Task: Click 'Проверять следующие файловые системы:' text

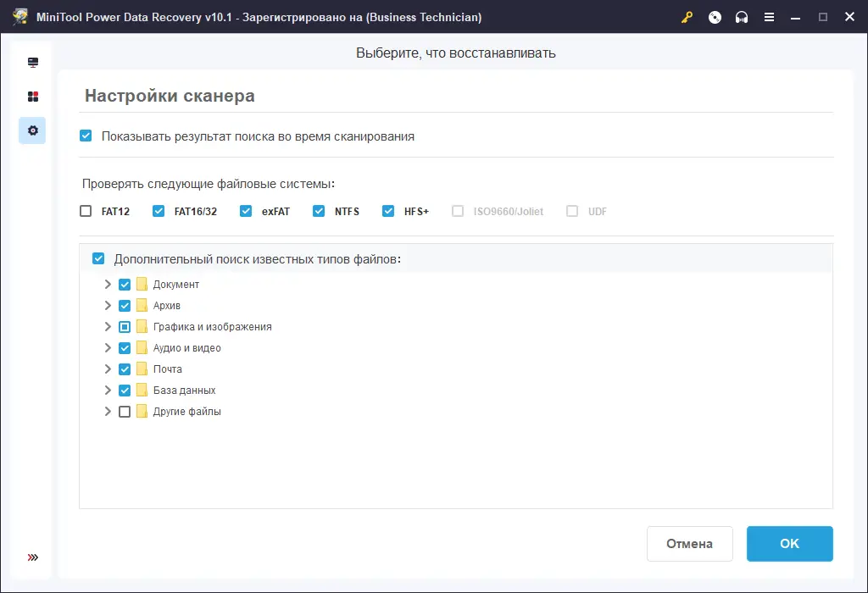Action: coord(209,184)
